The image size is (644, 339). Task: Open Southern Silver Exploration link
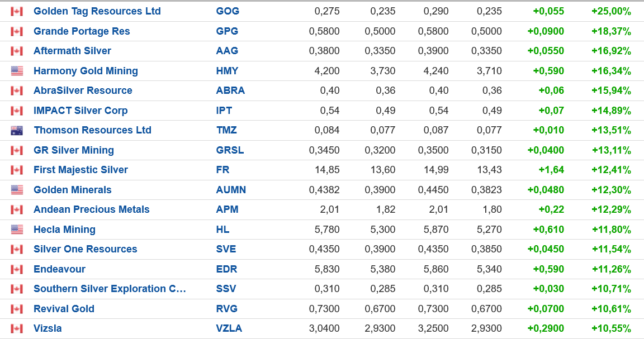110,289
